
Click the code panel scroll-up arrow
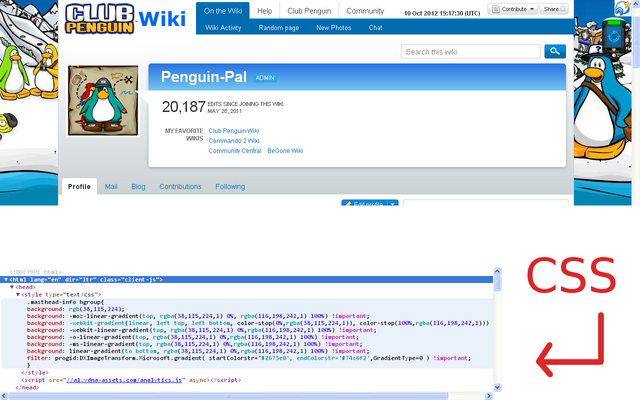pyautogui.click(x=497, y=271)
